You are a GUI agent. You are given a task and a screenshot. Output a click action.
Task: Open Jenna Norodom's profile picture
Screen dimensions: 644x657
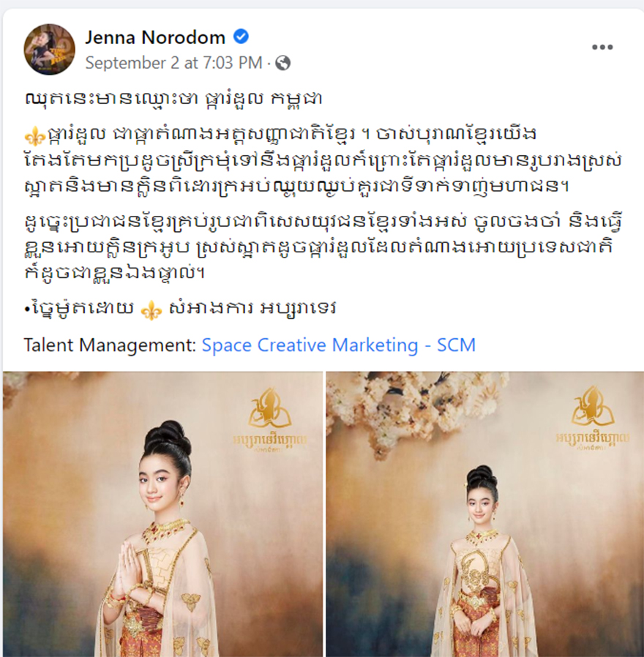pos(50,50)
